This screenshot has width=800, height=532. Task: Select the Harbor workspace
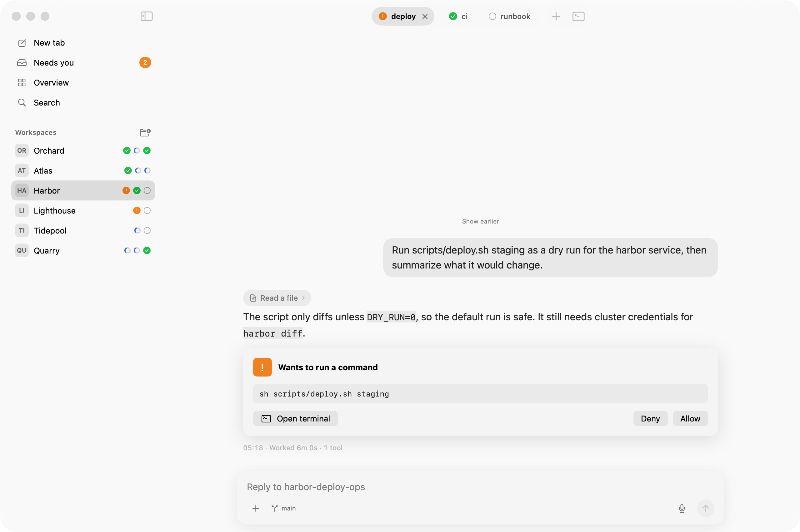(83, 190)
